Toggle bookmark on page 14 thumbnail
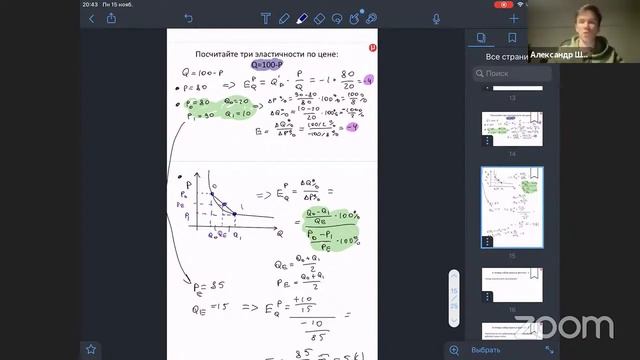The width and height of the screenshot is (640, 360). 535,118
